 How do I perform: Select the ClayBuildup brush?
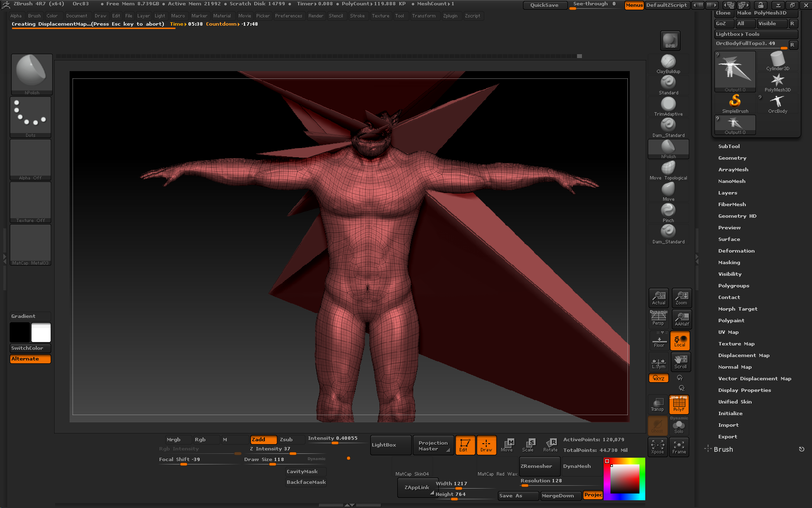click(668, 64)
